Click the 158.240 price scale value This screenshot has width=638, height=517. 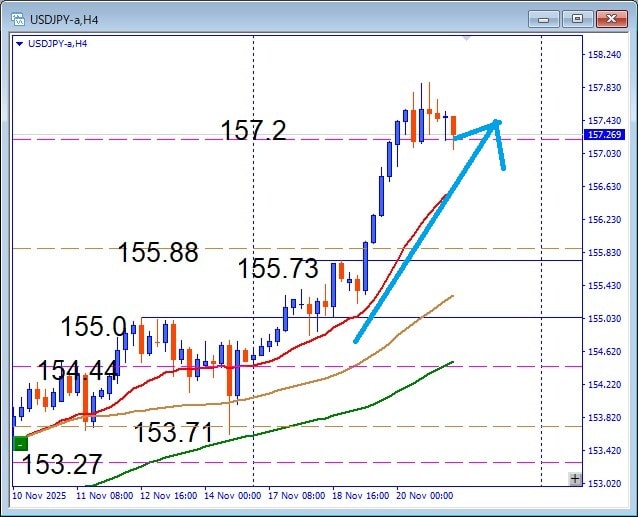(x=604, y=55)
